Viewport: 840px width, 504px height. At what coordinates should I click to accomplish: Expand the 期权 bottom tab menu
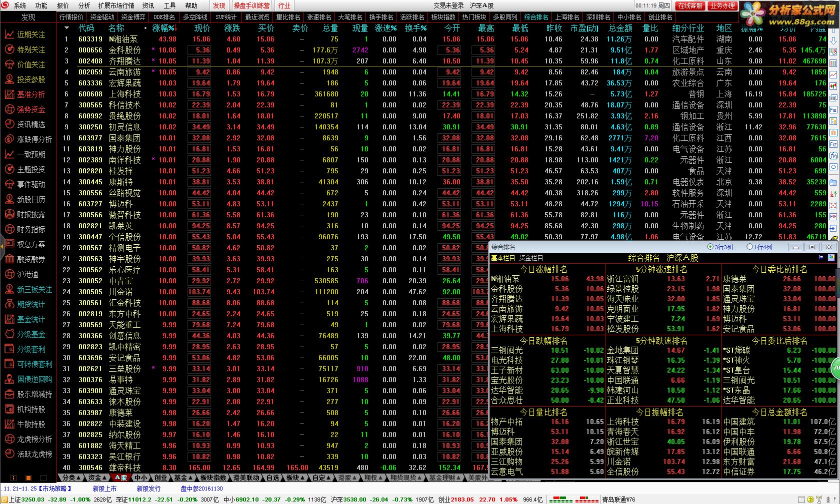(x=381, y=478)
